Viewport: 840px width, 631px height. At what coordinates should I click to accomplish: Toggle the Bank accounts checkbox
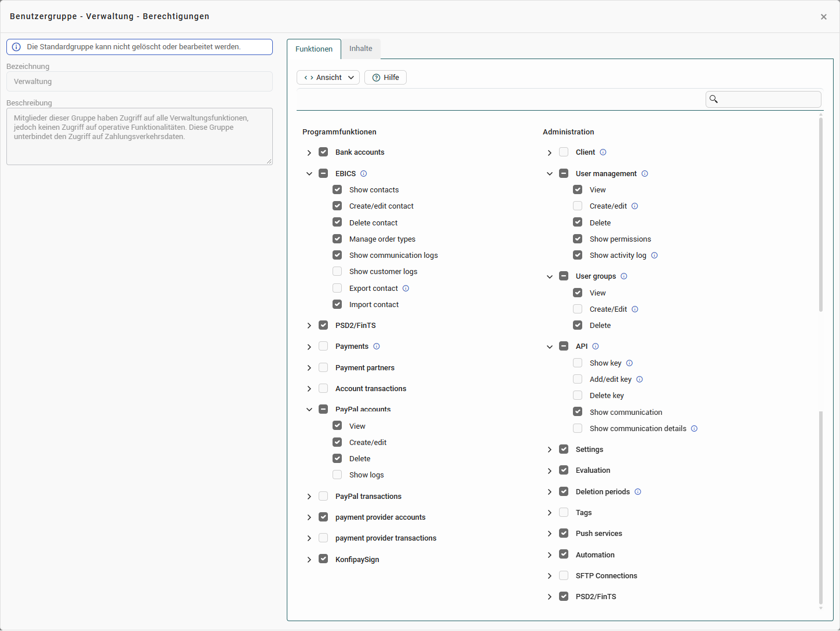point(323,152)
